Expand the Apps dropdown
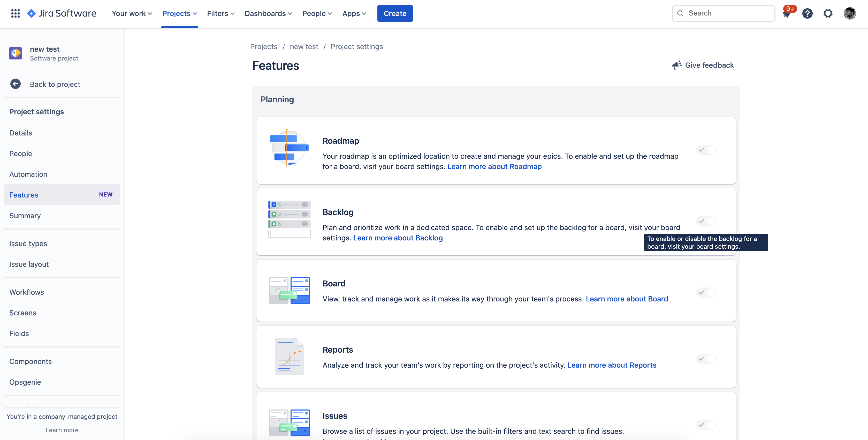 pos(354,13)
